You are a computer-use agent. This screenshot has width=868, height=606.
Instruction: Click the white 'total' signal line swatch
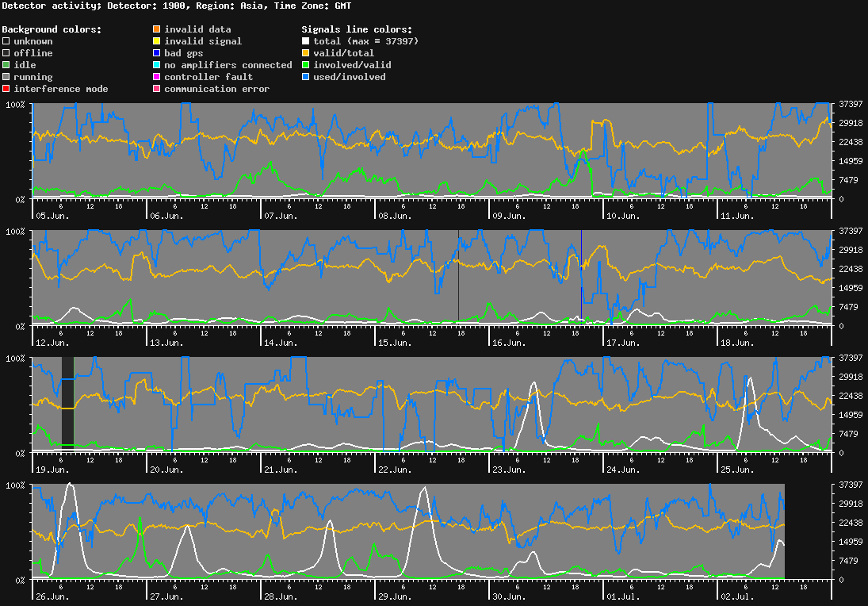(305, 41)
